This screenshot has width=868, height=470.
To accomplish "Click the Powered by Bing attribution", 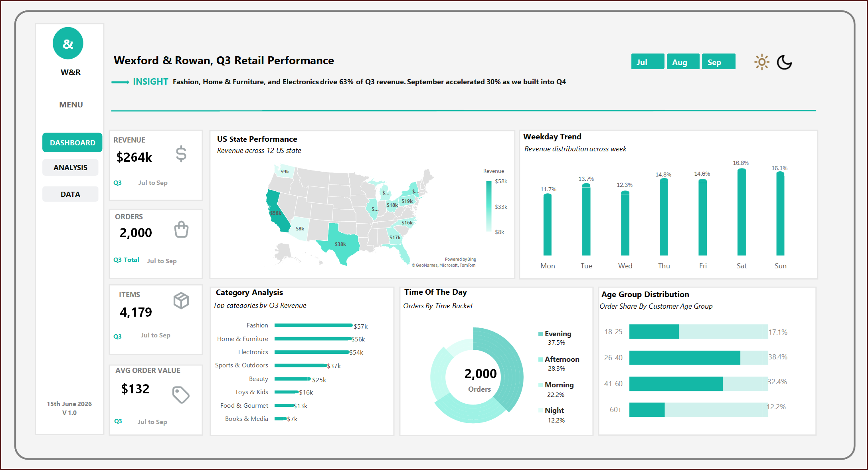I will click(461, 259).
